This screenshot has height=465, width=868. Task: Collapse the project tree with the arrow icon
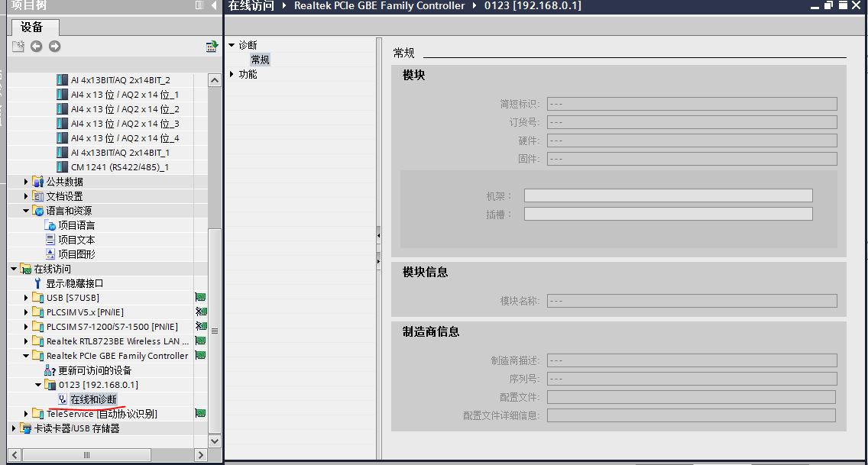[x=214, y=5]
